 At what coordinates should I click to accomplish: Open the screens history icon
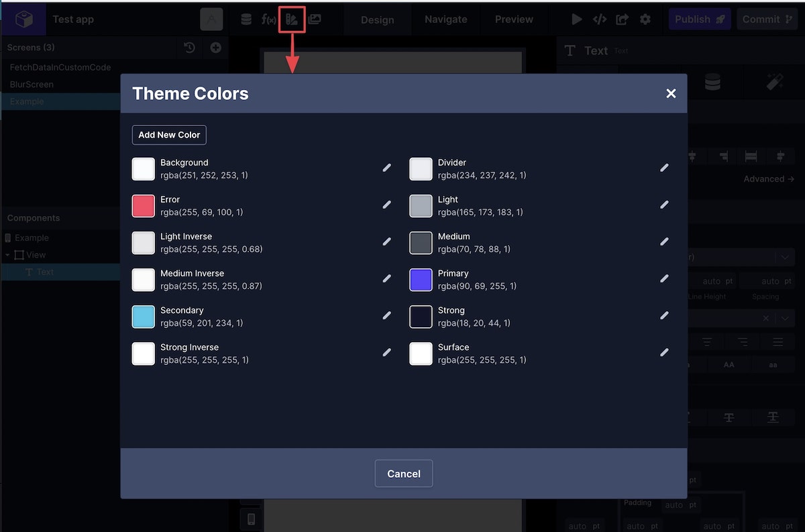[190, 48]
